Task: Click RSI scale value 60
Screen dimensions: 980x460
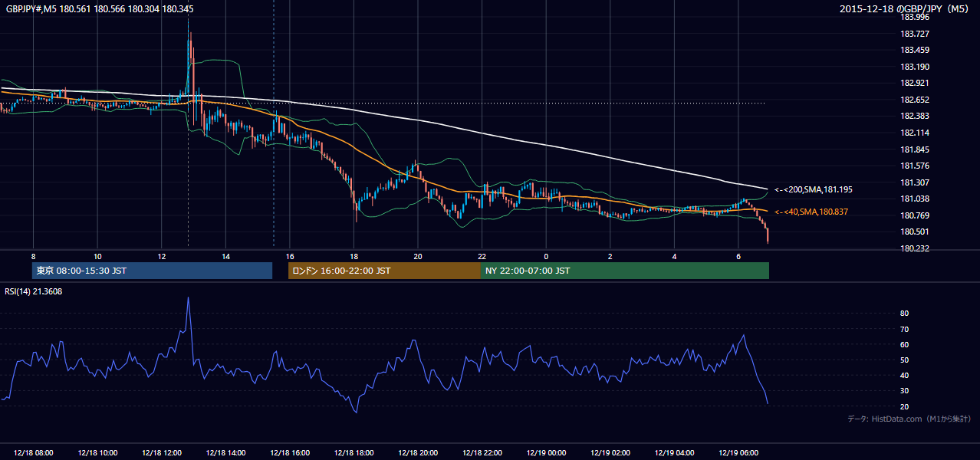Action: [905, 344]
